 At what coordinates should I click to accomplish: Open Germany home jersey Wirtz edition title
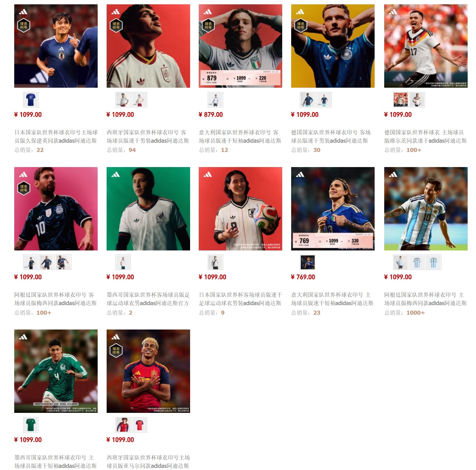coord(426,136)
